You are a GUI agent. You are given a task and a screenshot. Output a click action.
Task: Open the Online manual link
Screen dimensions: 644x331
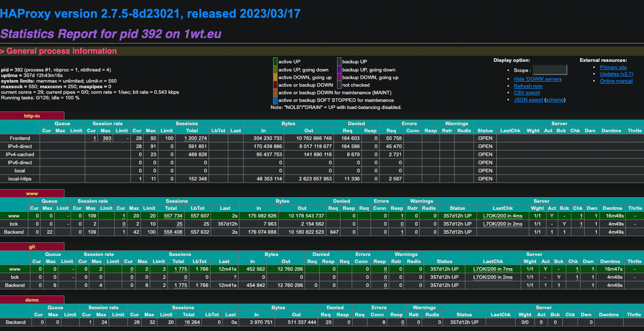coord(616,81)
